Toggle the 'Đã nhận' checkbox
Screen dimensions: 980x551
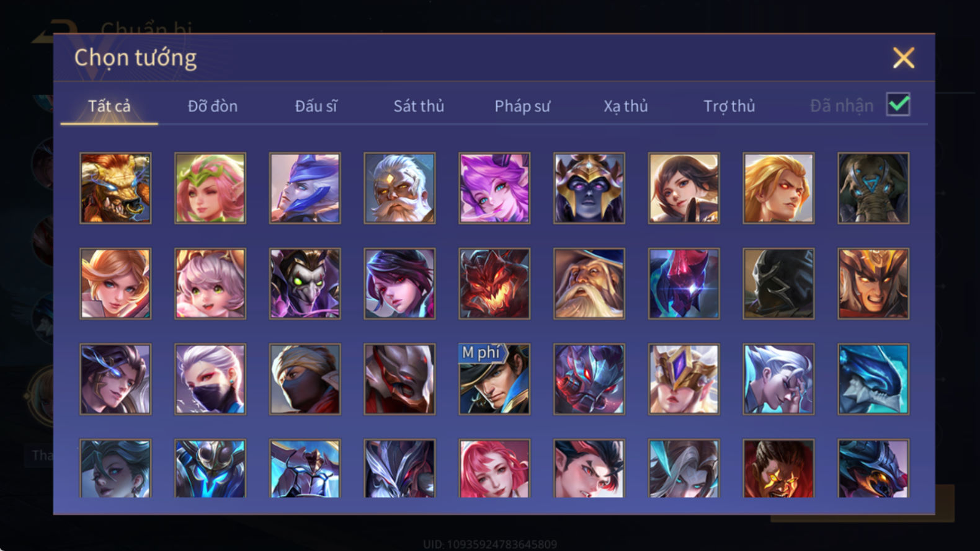pos(898,105)
